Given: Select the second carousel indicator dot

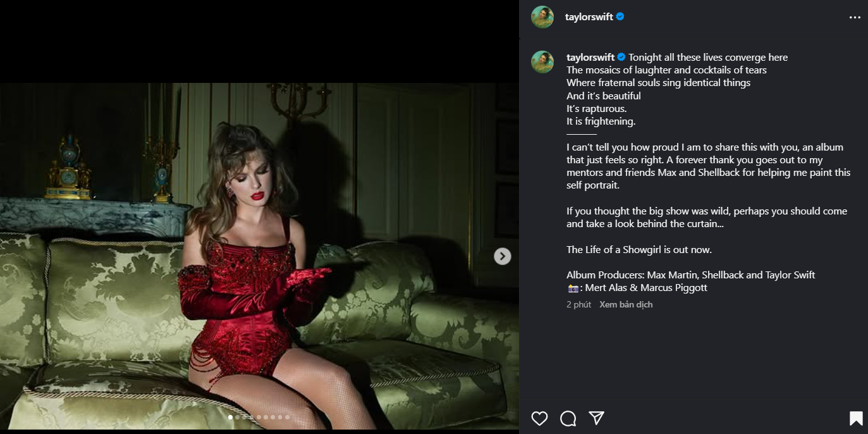Looking at the screenshot, I should 237,417.
